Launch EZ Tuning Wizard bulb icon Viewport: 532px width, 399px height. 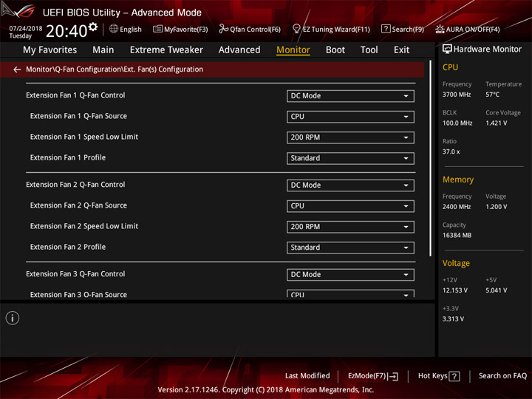tap(296, 29)
